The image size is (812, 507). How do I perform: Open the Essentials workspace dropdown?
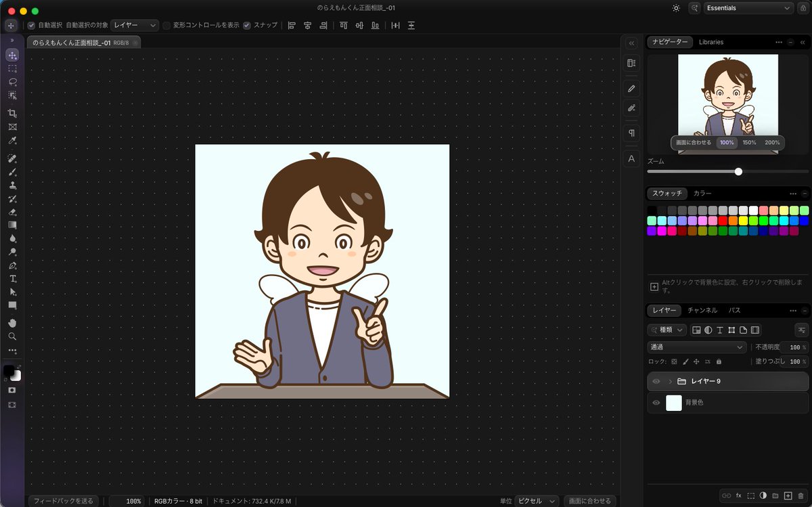pos(748,8)
